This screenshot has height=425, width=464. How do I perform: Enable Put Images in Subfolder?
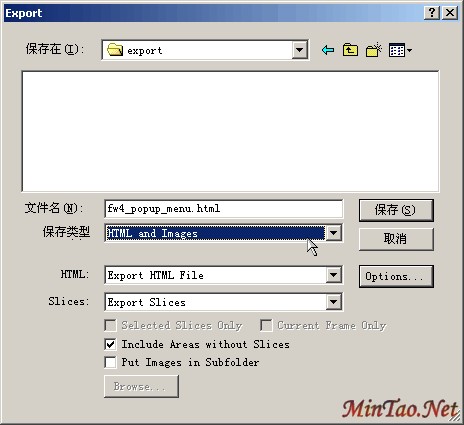point(110,362)
